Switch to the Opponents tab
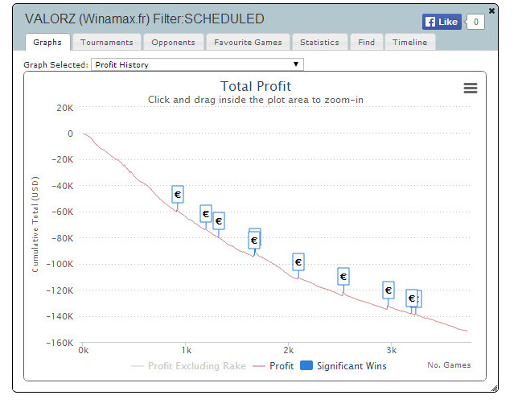The height and width of the screenshot is (420, 518). (173, 43)
